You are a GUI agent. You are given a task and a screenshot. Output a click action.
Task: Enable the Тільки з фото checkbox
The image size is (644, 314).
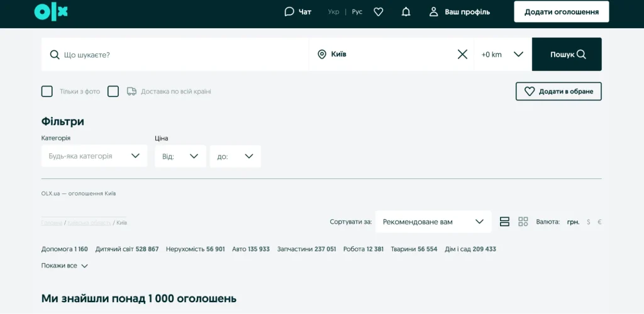point(47,92)
